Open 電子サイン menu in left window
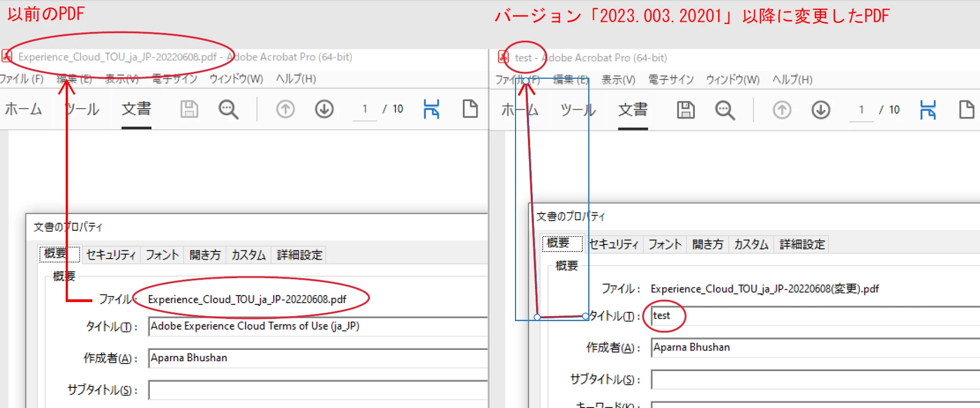 click(x=174, y=79)
